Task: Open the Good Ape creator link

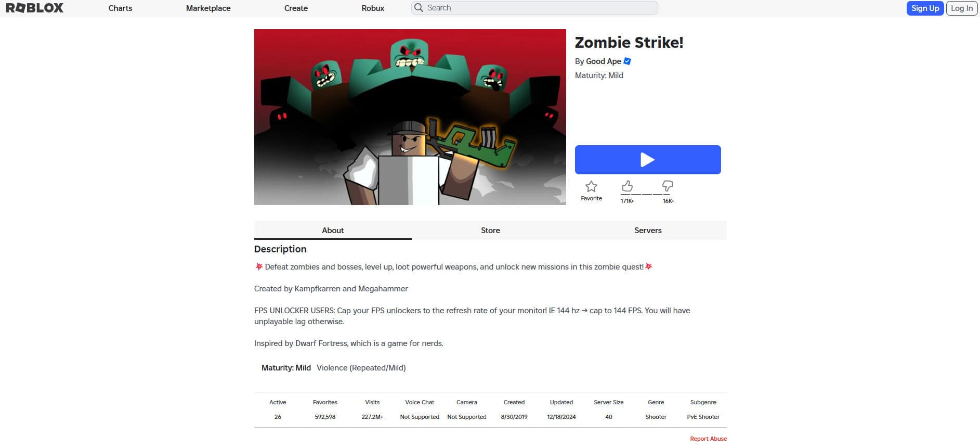Action: coord(603,61)
